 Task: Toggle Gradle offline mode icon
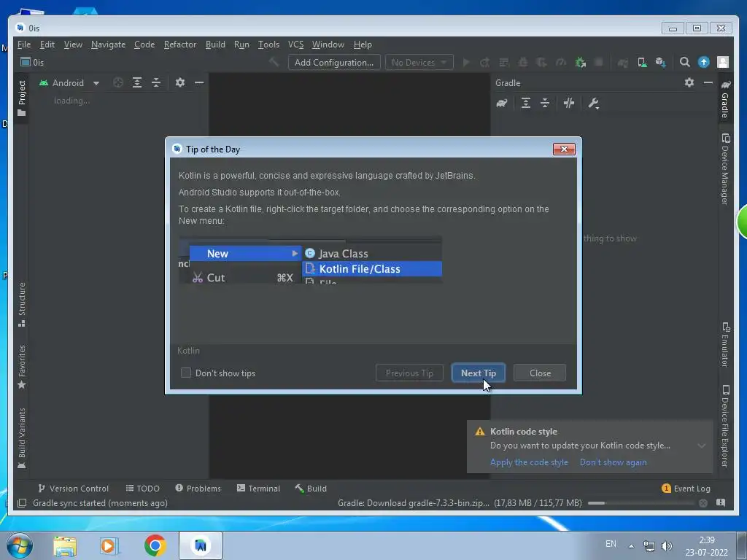click(x=569, y=104)
